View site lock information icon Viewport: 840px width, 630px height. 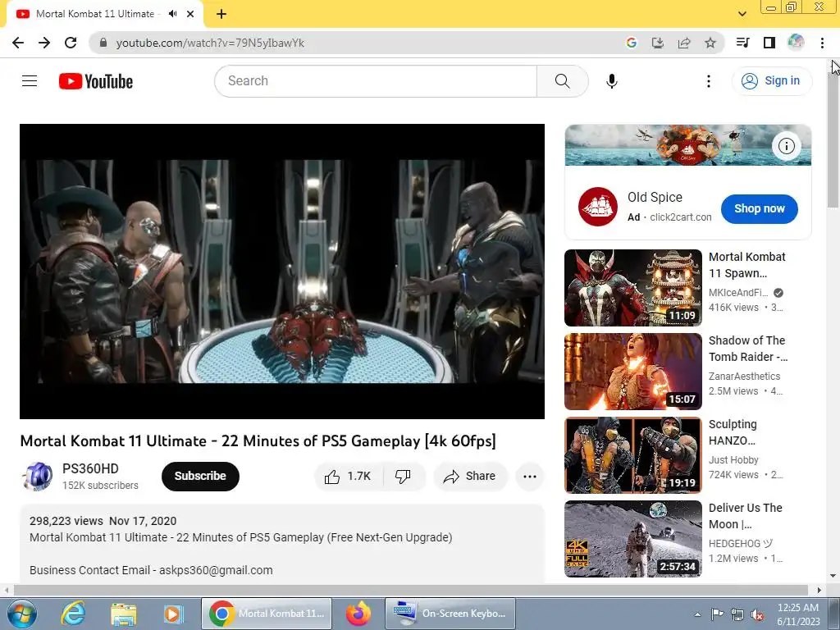103,43
